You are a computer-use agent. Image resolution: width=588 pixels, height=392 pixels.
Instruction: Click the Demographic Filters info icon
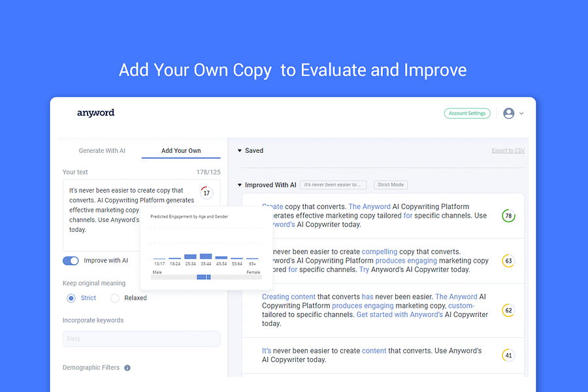[127, 368]
